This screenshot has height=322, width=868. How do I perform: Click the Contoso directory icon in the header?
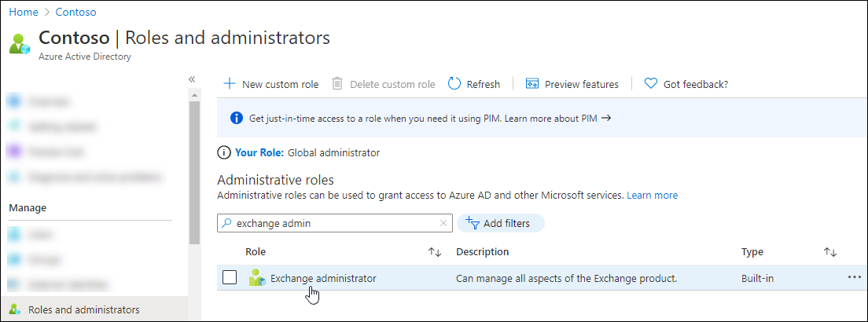pos(19,44)
